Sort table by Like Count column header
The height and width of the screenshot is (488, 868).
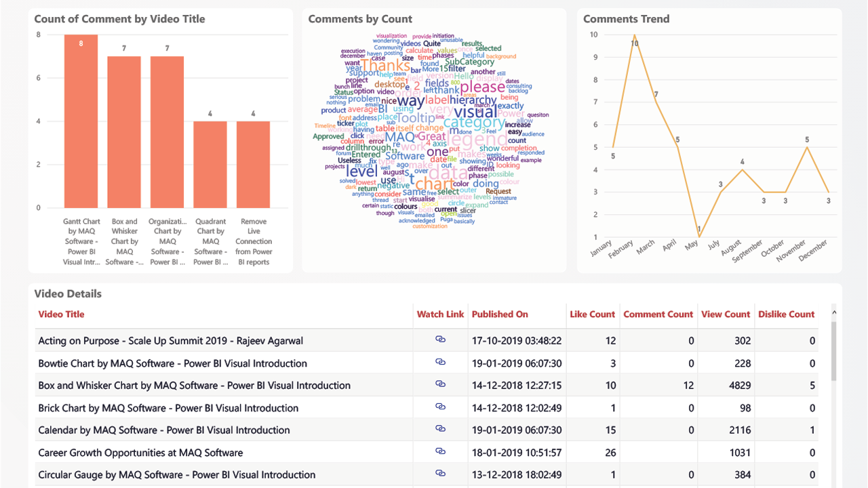pyautogui.click(x=592, y=314)
